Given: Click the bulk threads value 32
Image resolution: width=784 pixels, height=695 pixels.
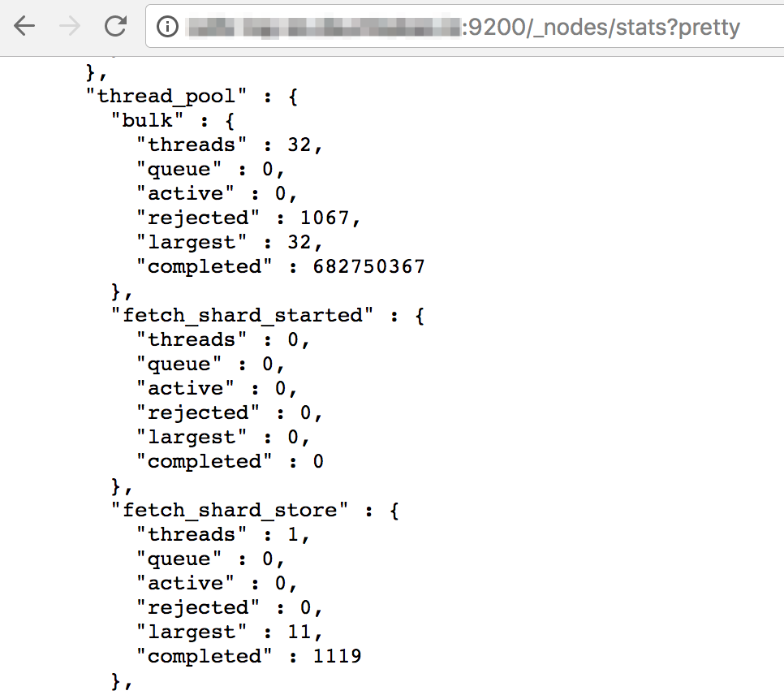Looking at the screenshot, I should tap(299, 145).
